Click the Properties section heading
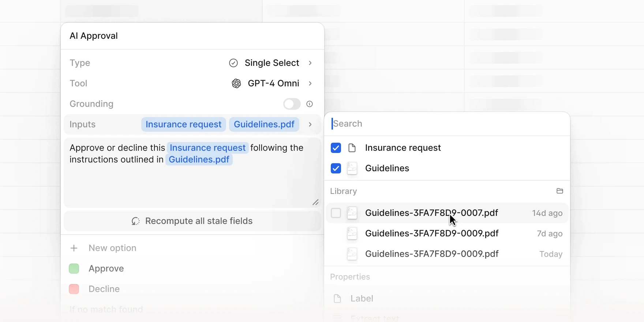This screenshot has height=322, width=644. 350,277
